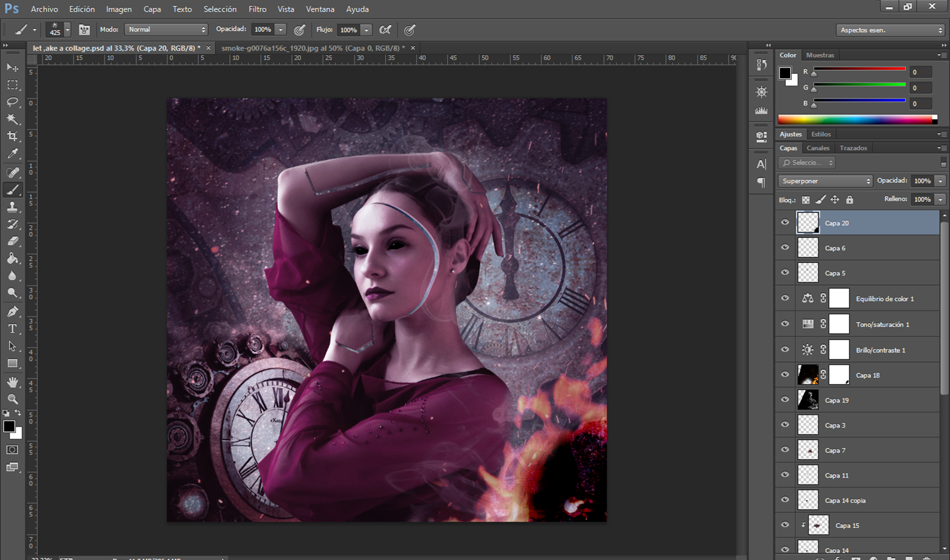This screenshot has width=950, height=560.
Task: Open the Imagen menu
Action: coord(119,9)
